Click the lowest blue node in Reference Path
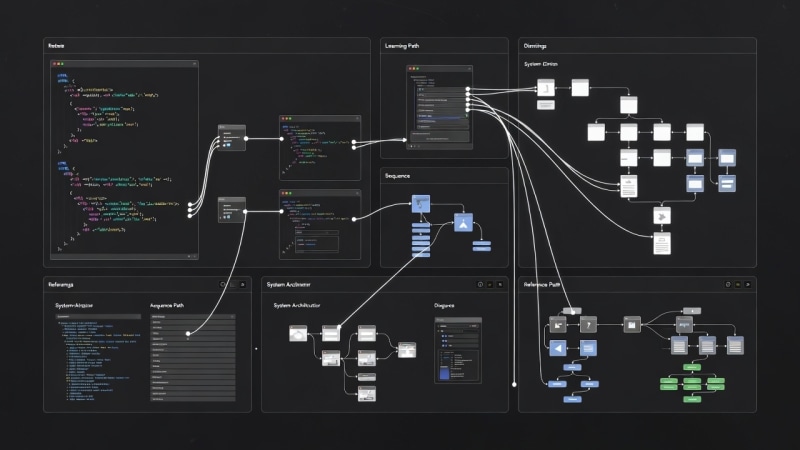The width and height of the screenshot is (800, 450). [572, 397]
